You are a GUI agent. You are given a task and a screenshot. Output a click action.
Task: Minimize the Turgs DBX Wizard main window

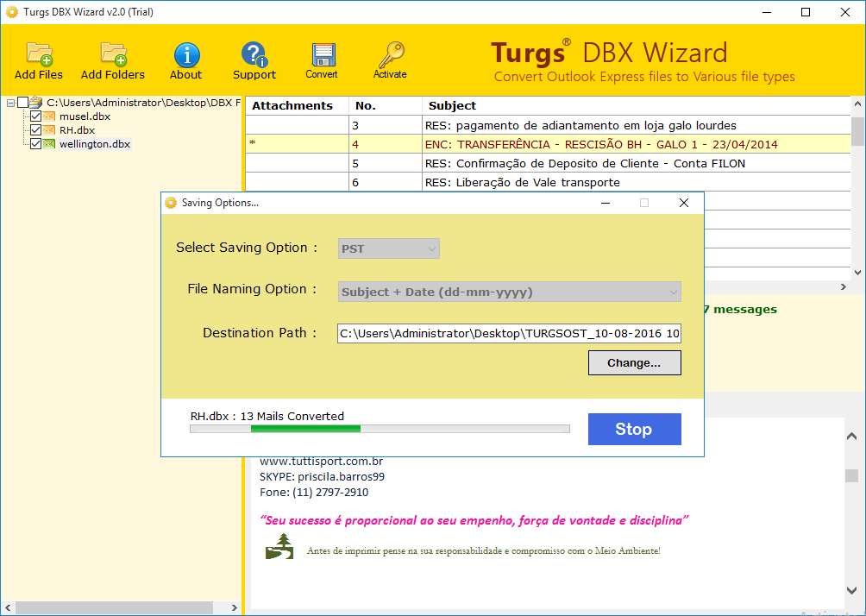click(x=767, y=12)
